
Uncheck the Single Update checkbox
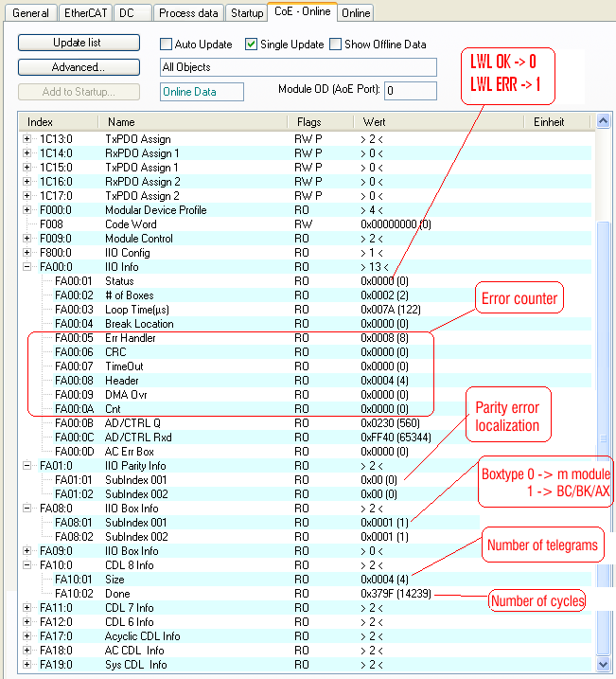click(251, 45)
